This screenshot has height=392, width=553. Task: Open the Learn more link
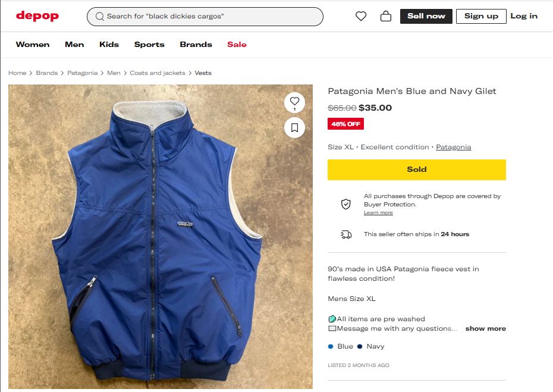(x=378, y=213)
